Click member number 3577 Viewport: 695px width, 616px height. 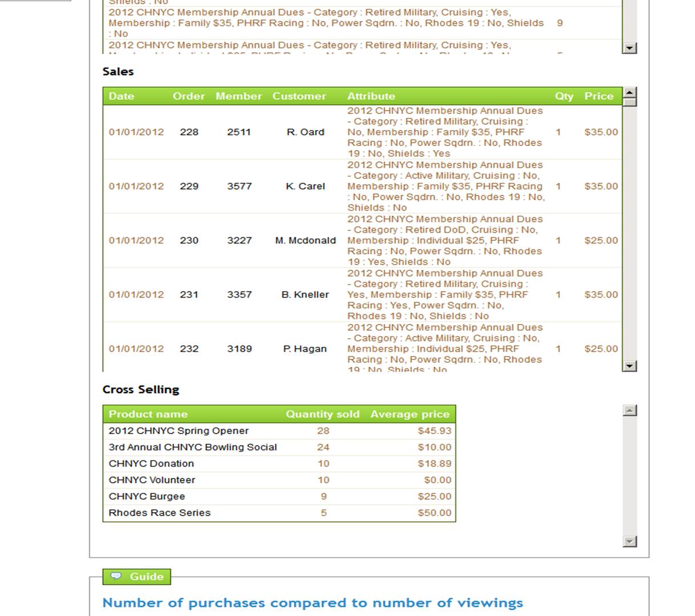click(239, 186)
